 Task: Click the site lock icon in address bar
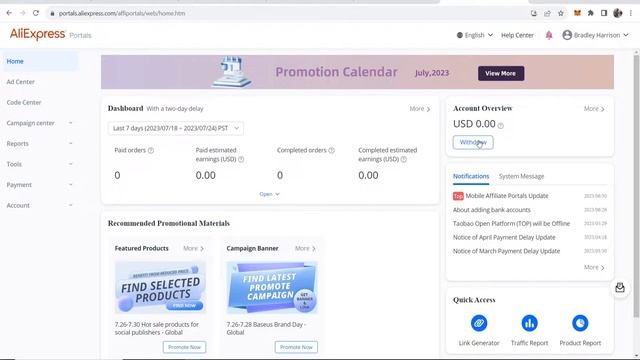[52, 13]
